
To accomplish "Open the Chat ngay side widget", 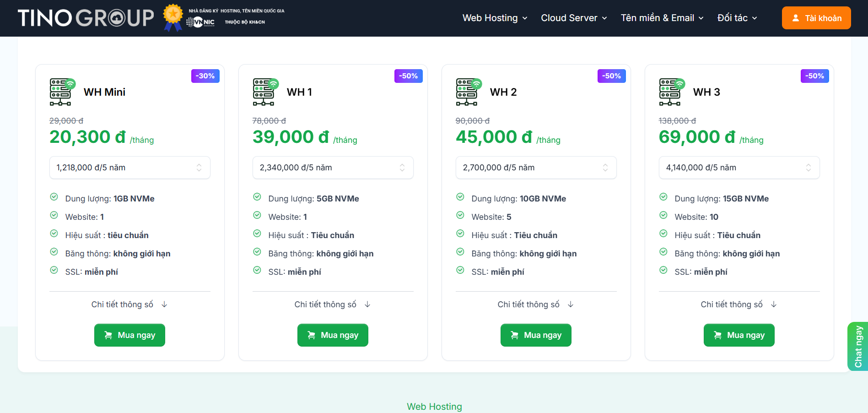I will [x=858, y=346].
